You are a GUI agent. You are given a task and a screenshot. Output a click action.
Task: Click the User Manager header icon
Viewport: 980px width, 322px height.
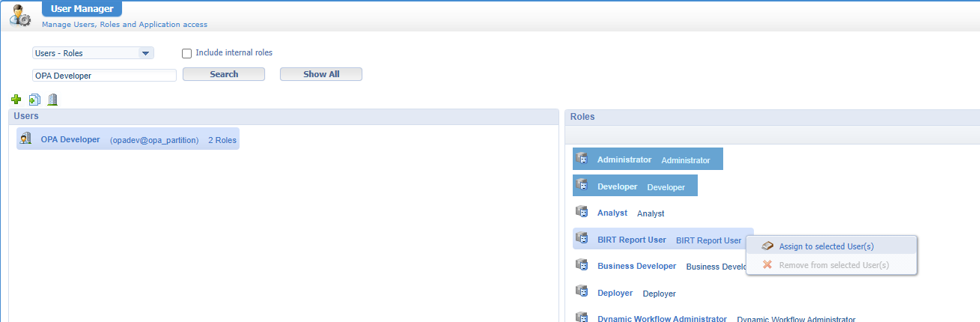[19, 16]
